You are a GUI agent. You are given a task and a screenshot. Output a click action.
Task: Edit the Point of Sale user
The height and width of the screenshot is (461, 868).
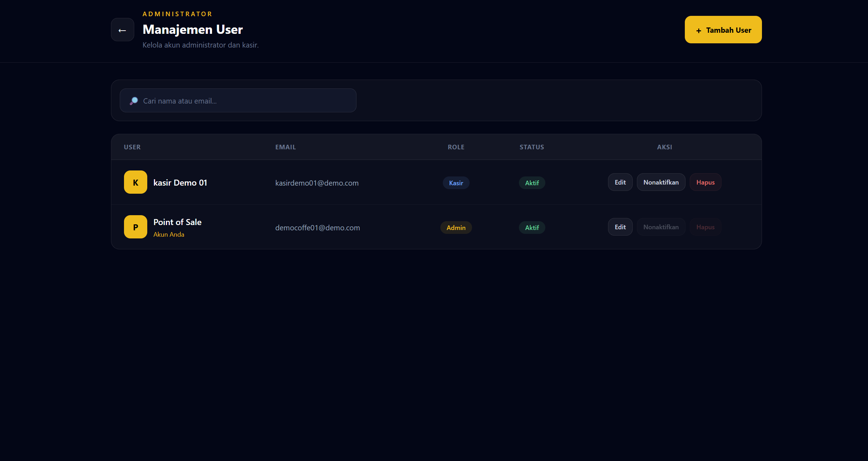click(620, 227)
